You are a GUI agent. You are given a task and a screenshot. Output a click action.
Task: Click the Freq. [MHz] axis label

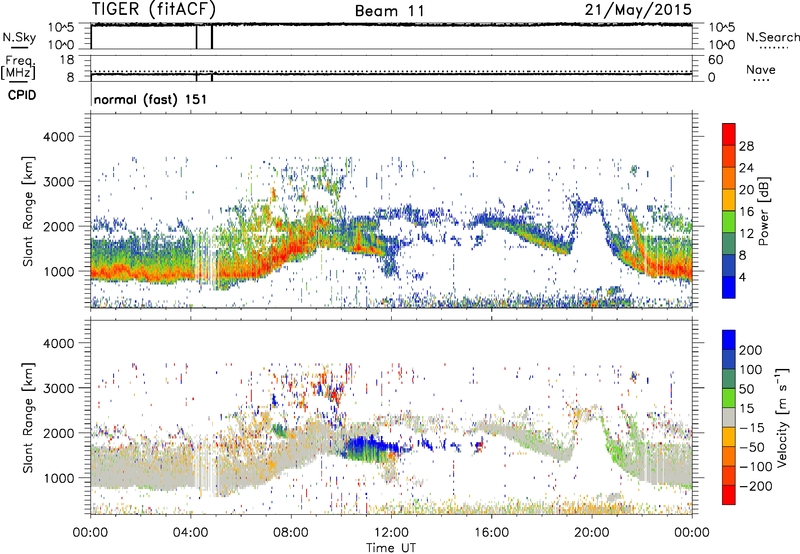tap(19, 68)
